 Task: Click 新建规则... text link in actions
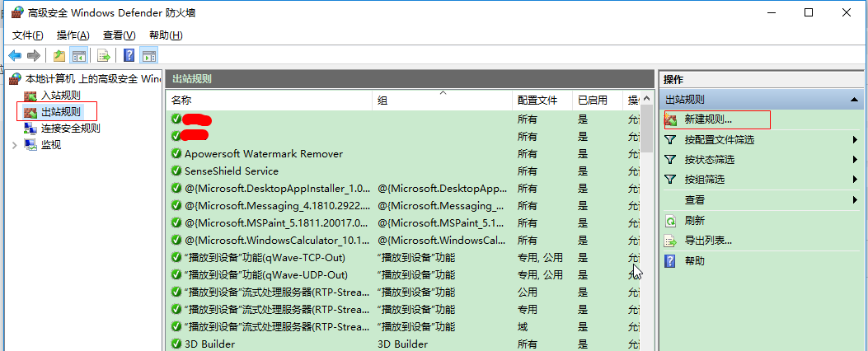(x=708, y=119)
